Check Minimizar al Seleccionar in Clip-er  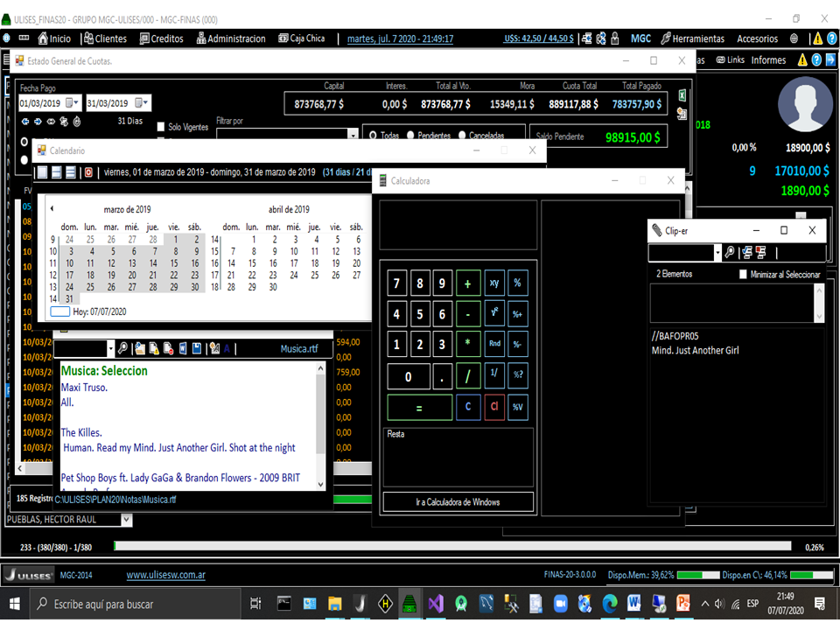tap(744, 274)
